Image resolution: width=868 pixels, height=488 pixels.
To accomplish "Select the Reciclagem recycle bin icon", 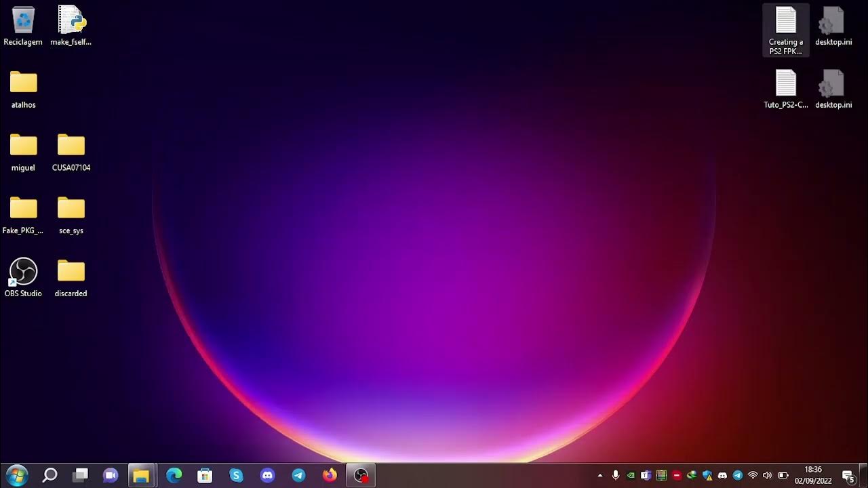I will coord(23,26).
